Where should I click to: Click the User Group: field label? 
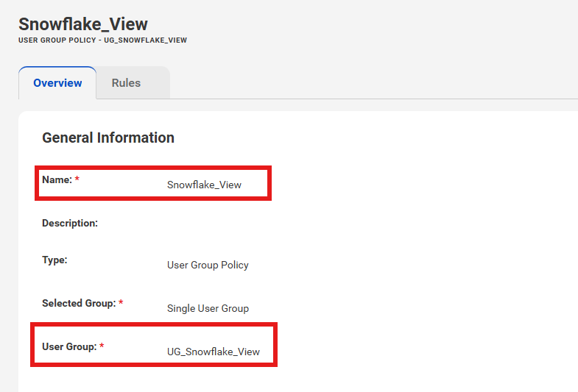pos(69,346)
